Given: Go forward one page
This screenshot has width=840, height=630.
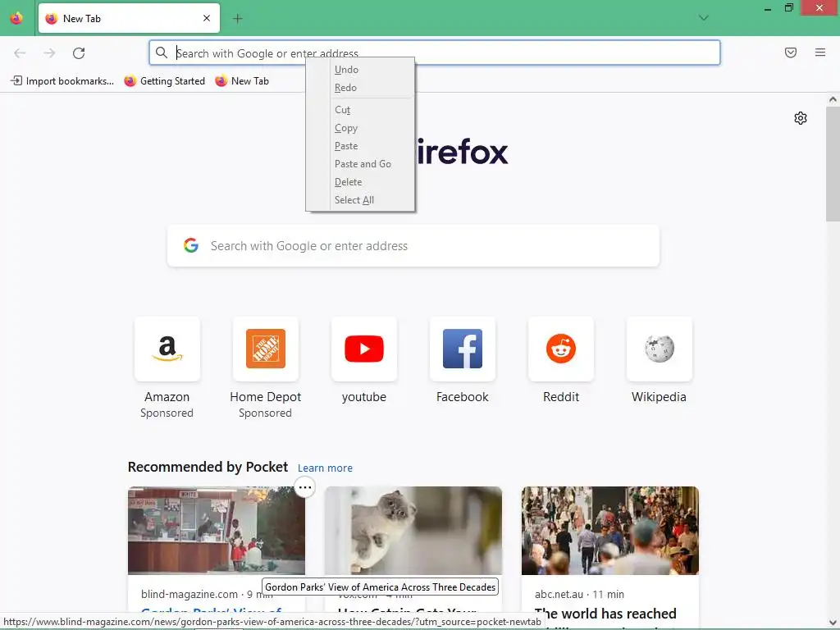Looking at the screenshot, I should click(x=49, y=52).
